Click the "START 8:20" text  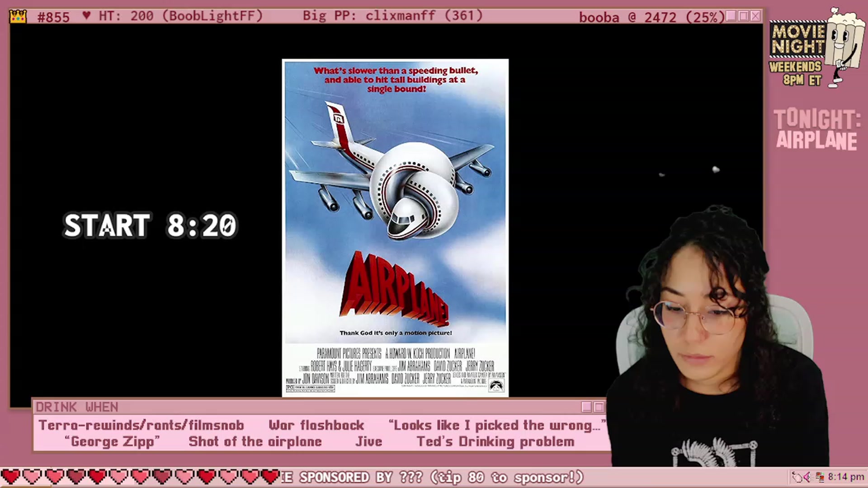click(150, 225)
